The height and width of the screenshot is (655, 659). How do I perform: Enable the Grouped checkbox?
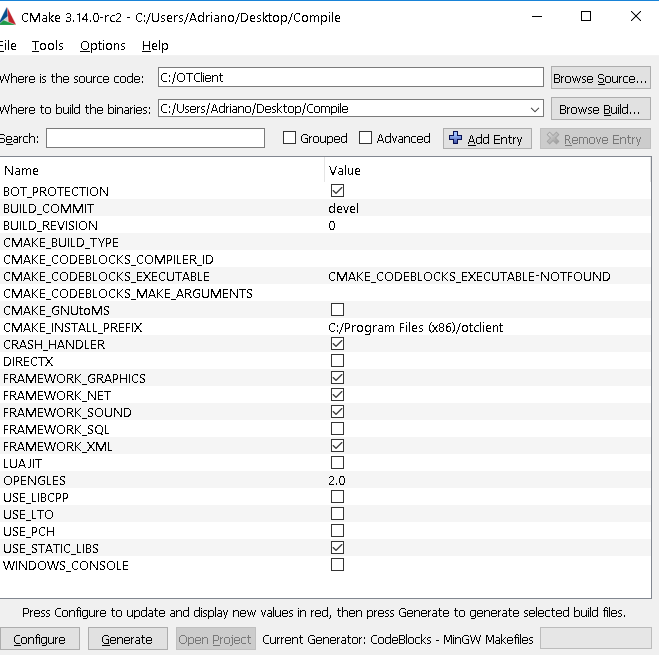pos(289,138)
